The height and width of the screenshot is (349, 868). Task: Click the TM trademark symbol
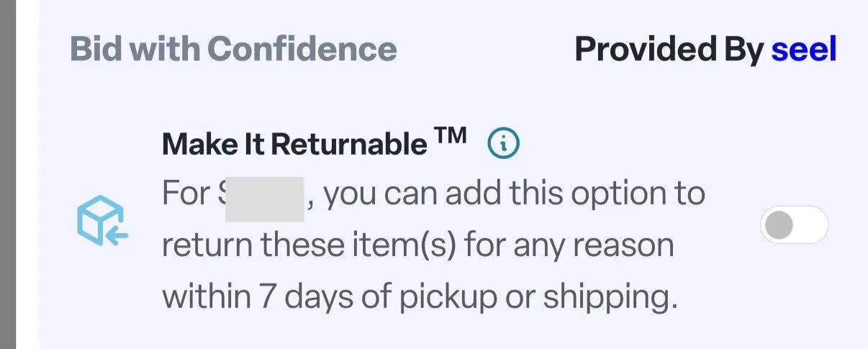pos(451,136)
